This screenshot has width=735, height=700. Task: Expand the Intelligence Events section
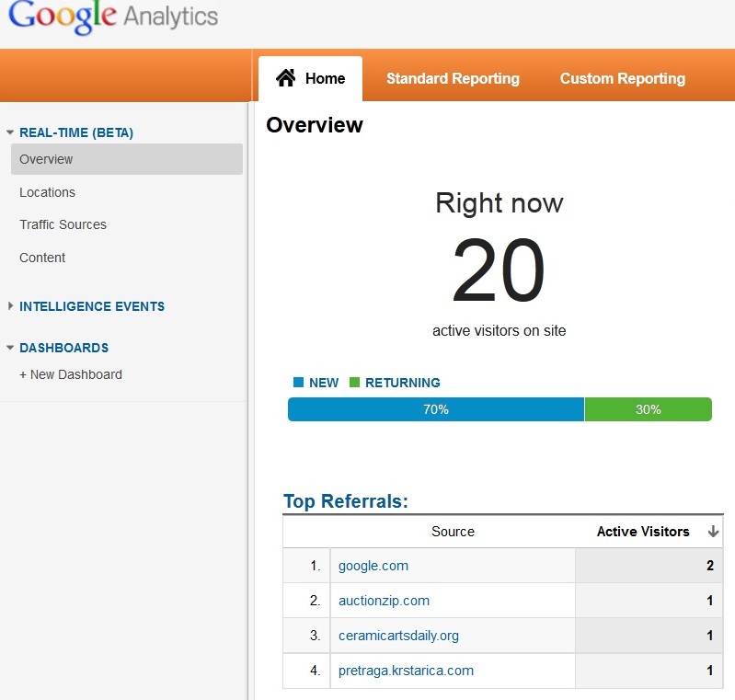pos(10,306)
